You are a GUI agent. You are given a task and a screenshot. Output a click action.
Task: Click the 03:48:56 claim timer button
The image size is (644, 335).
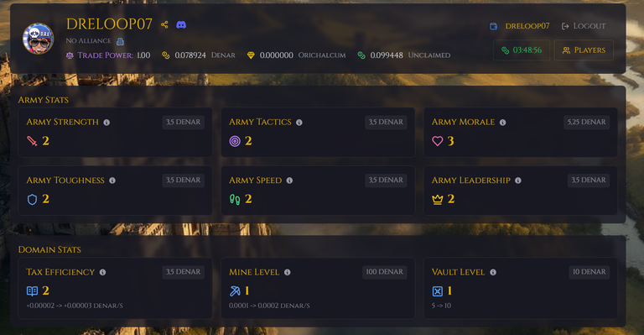tap(522, 50)
